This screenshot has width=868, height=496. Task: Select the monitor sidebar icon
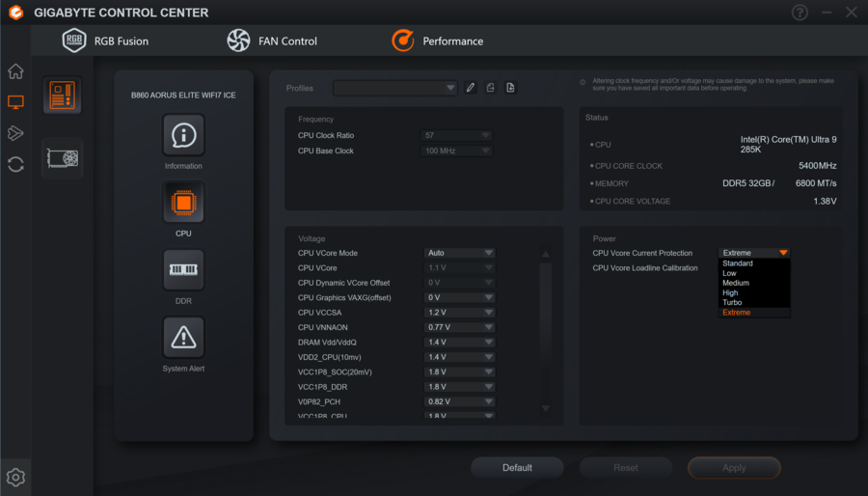[15, 102]
